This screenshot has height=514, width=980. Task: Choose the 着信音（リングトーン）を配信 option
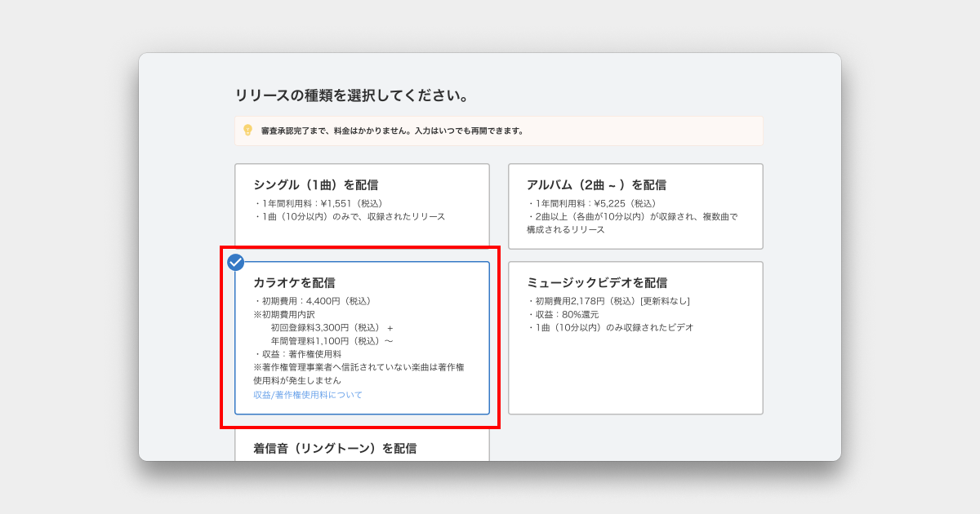[335, 448]
